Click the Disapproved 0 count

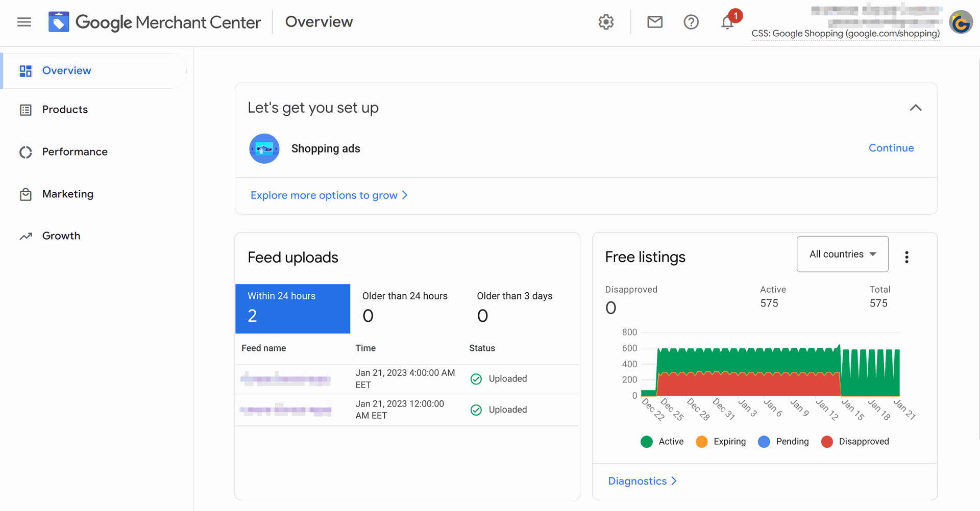click(x=610, y=308)
